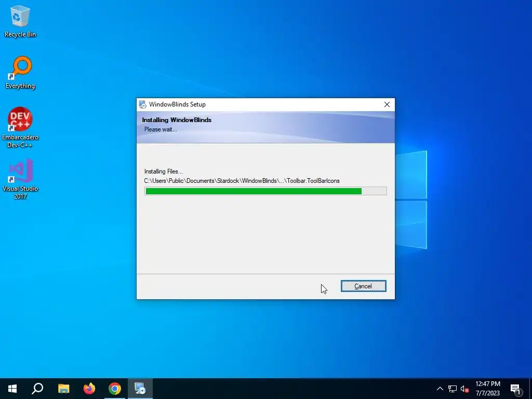Show hidden system tray icons

pos(440,389)
